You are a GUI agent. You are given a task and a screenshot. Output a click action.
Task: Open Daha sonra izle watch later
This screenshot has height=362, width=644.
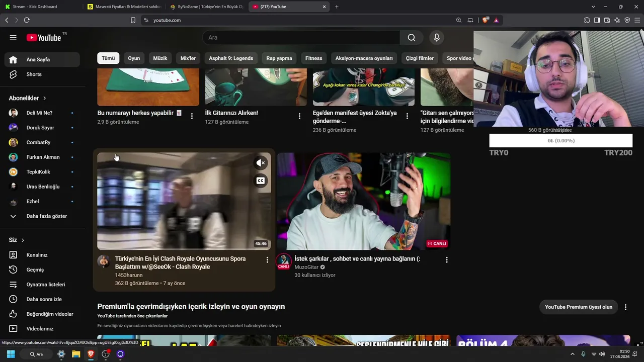42,299
